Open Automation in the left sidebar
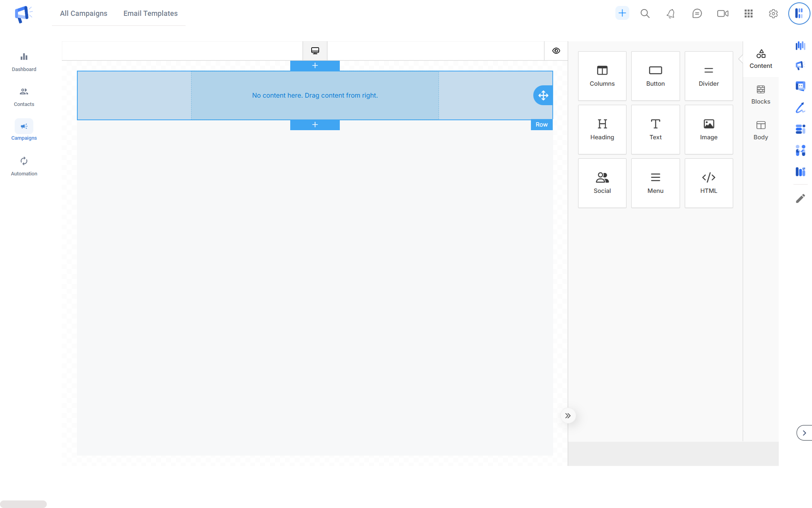This screenshot has height=508, width=812. (24, 166)
